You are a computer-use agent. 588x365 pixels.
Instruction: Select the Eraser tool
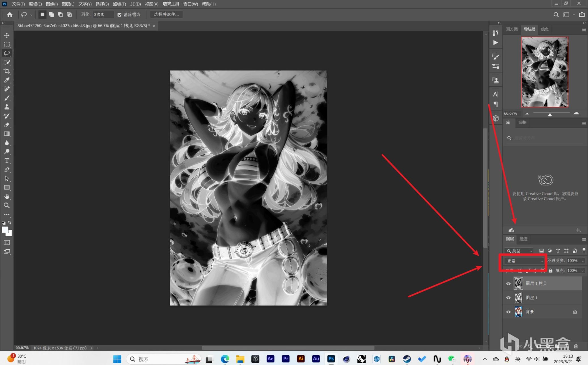pos(7,125)
